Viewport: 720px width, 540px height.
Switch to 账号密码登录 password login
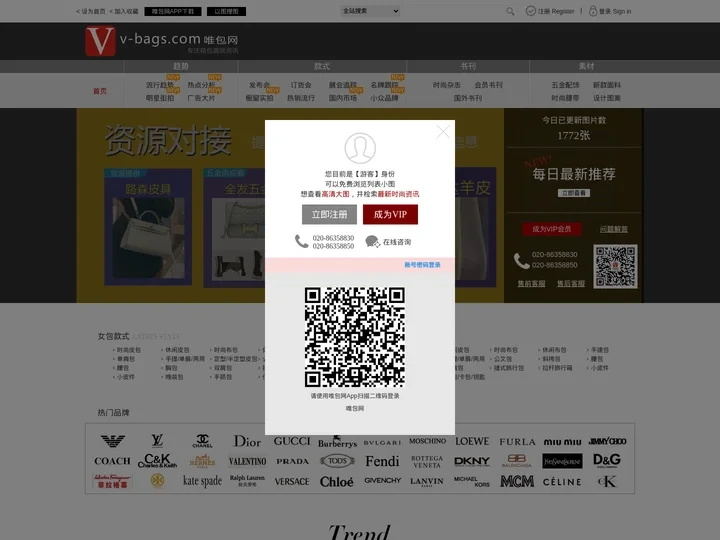click(x=422, y=265)
